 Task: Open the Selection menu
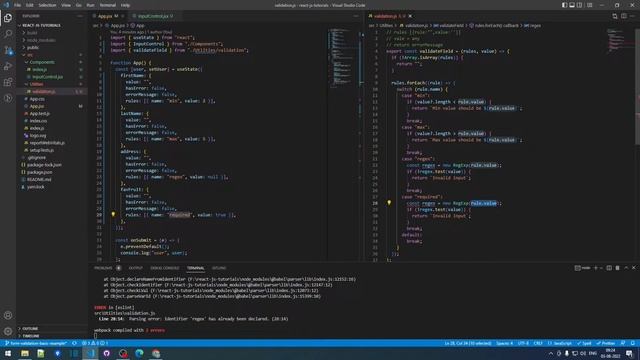point(47,5)
